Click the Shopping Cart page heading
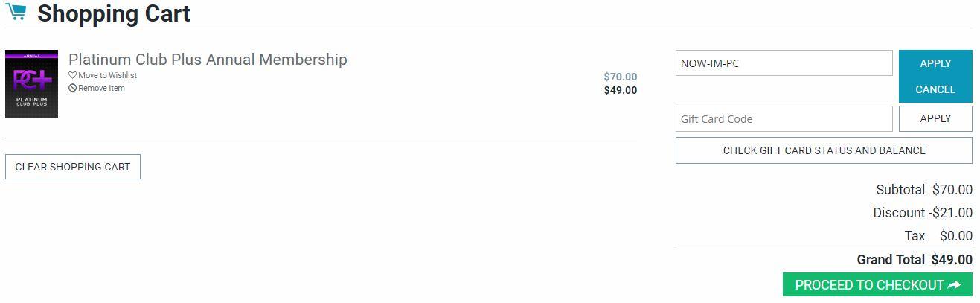 pos(114,13)
